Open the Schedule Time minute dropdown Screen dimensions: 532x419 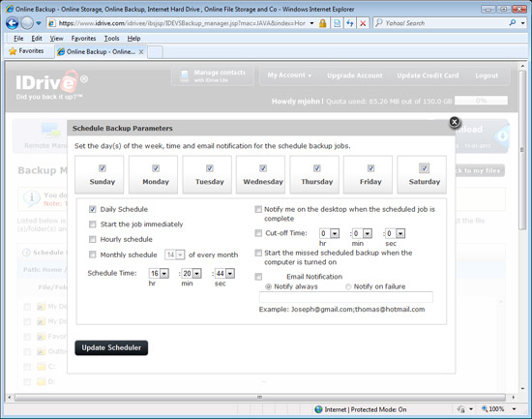[192, 273]
